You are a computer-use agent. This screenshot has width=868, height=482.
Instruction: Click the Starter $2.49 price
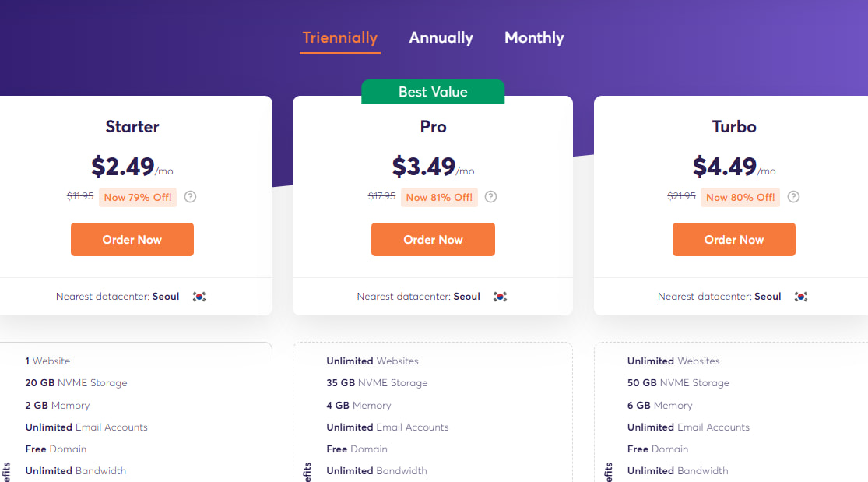[124, 167]
